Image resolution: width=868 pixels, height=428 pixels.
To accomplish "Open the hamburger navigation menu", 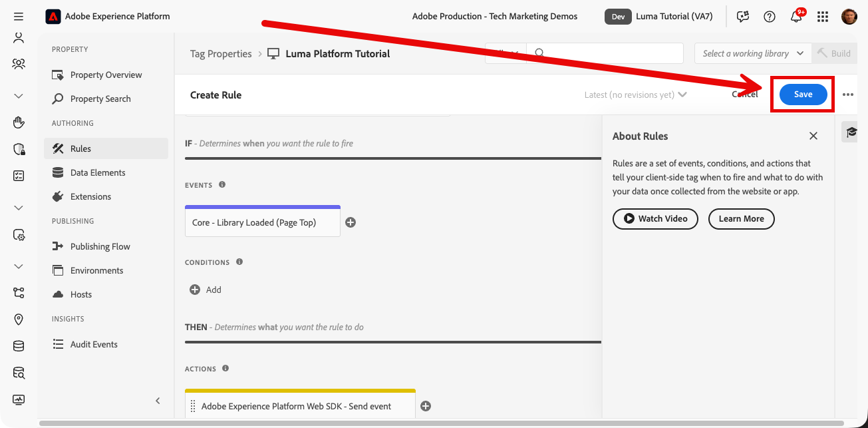I will (19, 16).
